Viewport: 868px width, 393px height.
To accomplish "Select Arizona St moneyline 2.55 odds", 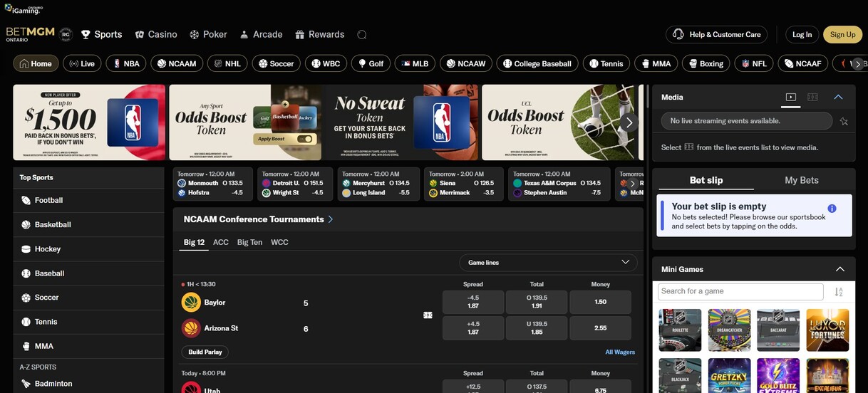I will click(x=600, y=327).
